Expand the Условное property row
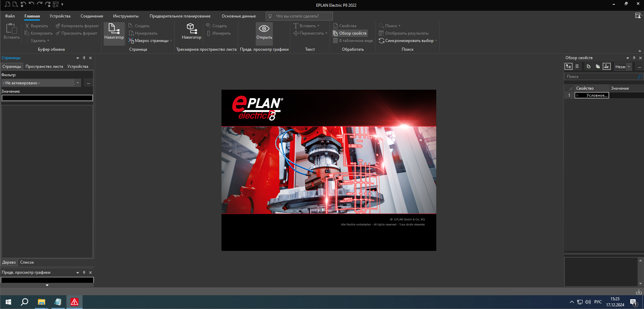The height and width of the screenshot is (309, 644). [578, 95]
